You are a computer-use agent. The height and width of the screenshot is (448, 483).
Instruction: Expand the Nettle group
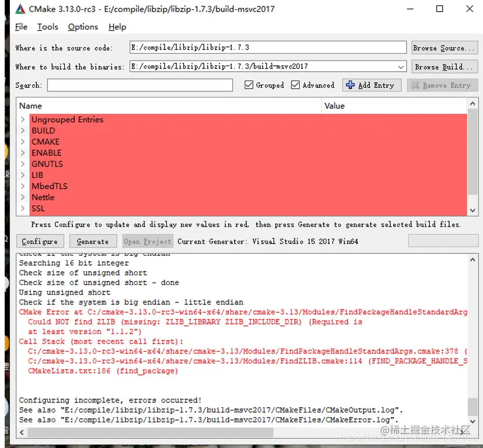click(x=23, y=197)
